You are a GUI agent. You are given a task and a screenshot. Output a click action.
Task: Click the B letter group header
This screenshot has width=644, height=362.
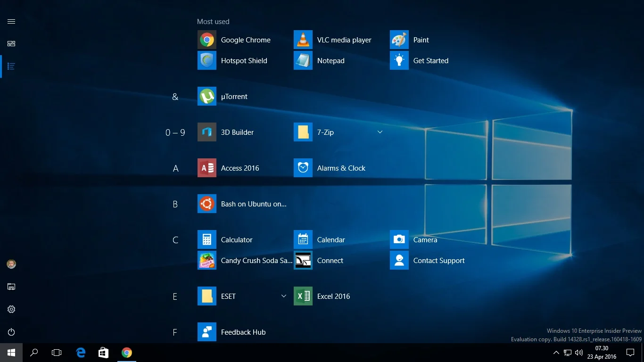pos(175,204)
